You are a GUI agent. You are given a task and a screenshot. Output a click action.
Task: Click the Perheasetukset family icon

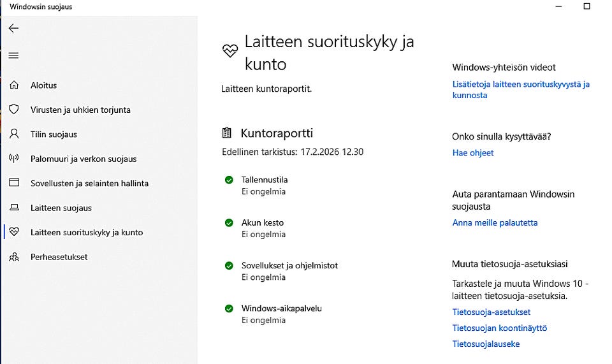(14, 257)
